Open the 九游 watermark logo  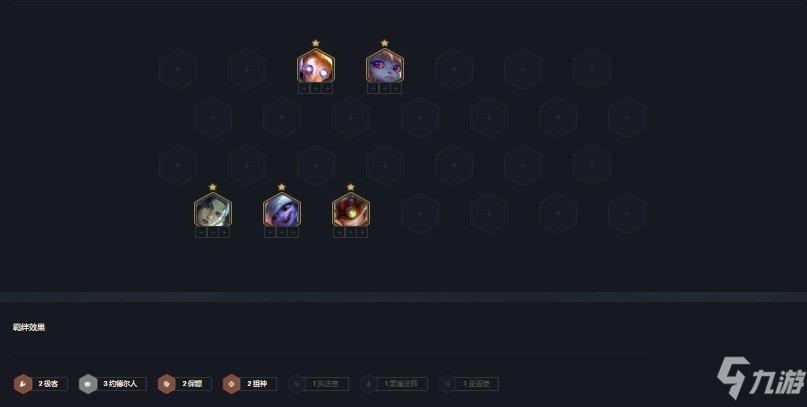click(x=761, y=377)
